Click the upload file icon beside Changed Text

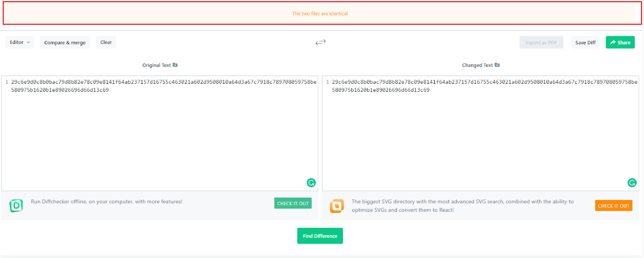click(497, 65)
